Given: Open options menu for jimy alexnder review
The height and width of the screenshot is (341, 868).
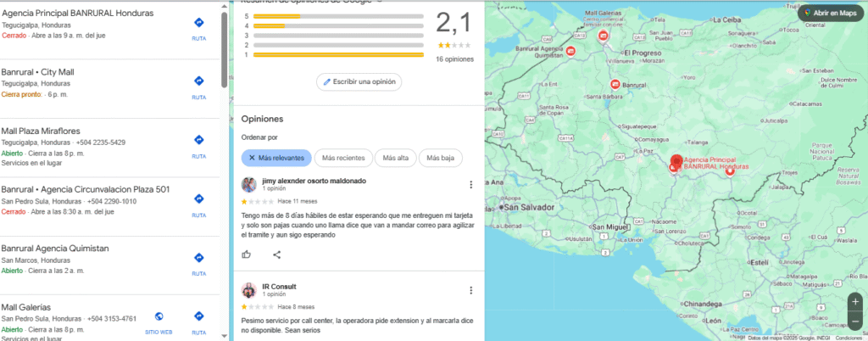Looking at the screenshot, I should coord(470,184).
